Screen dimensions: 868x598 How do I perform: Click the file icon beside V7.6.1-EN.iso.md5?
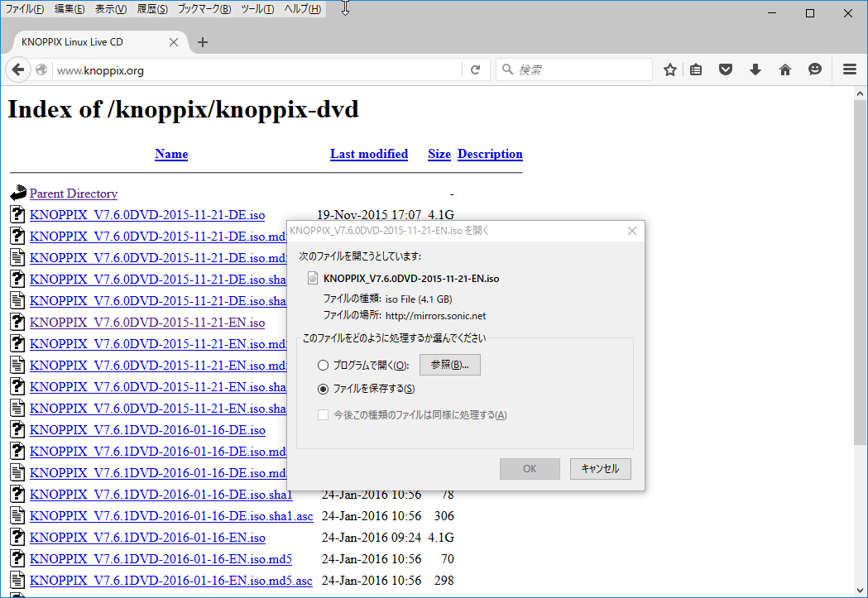tap(17, 558)
